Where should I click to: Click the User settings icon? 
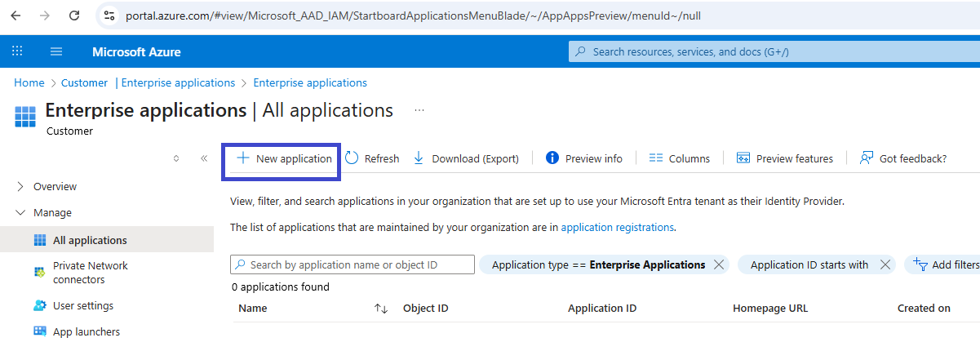click(x=39, y=306)
